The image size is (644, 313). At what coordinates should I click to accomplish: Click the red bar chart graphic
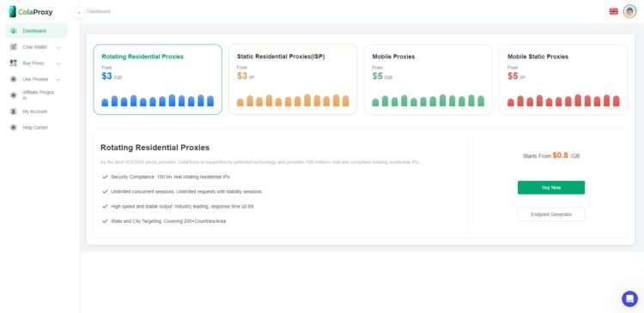pyautogui.click(x=563, y=100)
